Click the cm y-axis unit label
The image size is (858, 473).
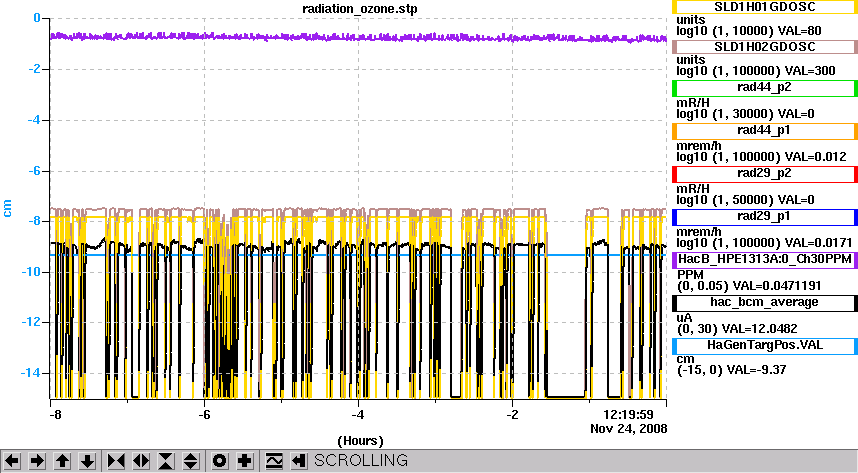pos(7,208)
